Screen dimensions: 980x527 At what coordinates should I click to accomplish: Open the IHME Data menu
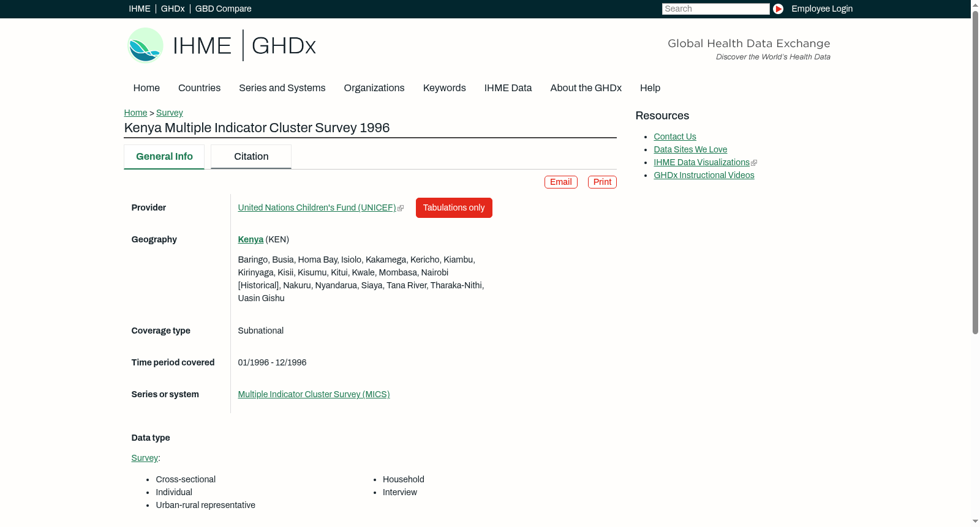pos(508,88)
